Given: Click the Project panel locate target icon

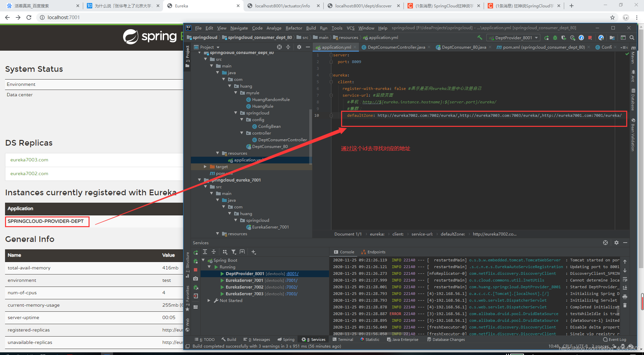Looking at the screenshot, I should [x=279, y=47].
